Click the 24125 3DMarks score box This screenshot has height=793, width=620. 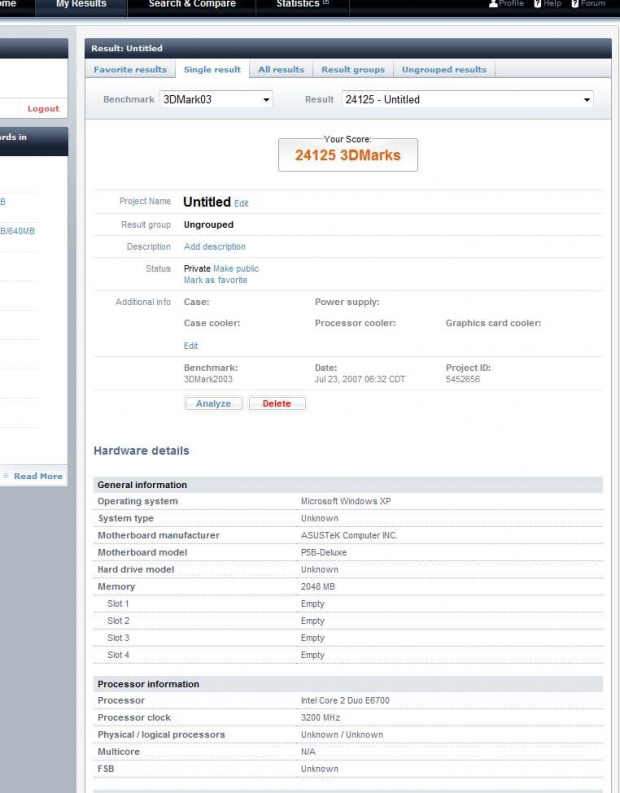[348, 155]
